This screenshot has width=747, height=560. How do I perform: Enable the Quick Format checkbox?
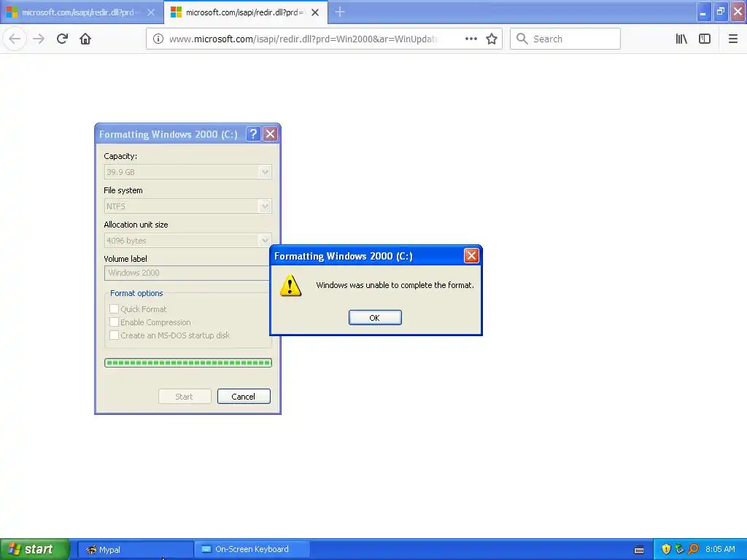(x=114, y=309)
